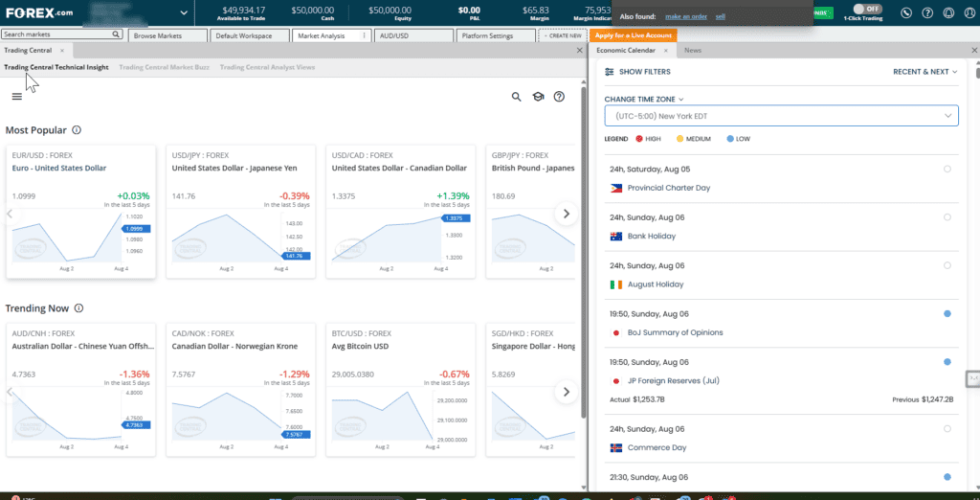Click the Available to Trade balance value
The width and height of the screenshot is (980, 500).
[244, 10]
